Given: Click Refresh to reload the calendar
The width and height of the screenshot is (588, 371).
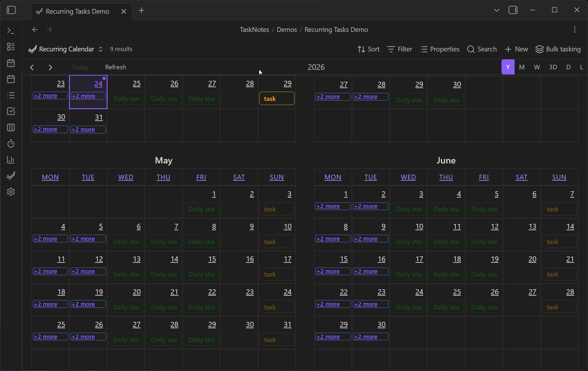Looking at the screenshot, I should tap(116, 67).
